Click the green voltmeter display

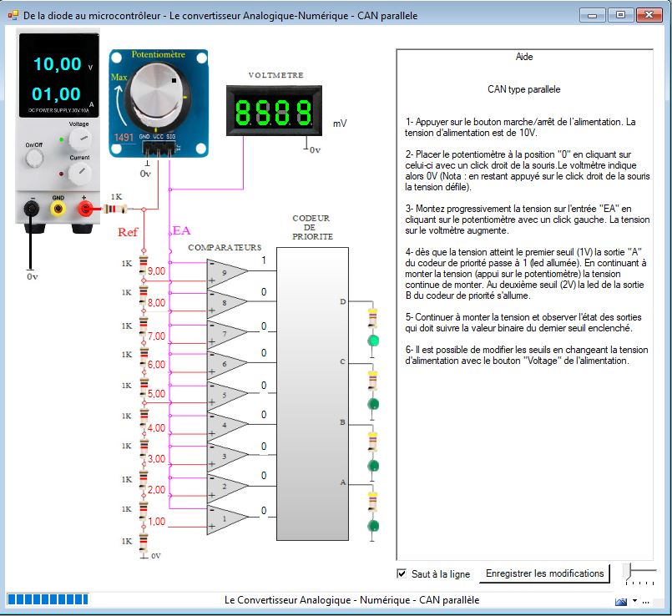[x=273, y=111]
